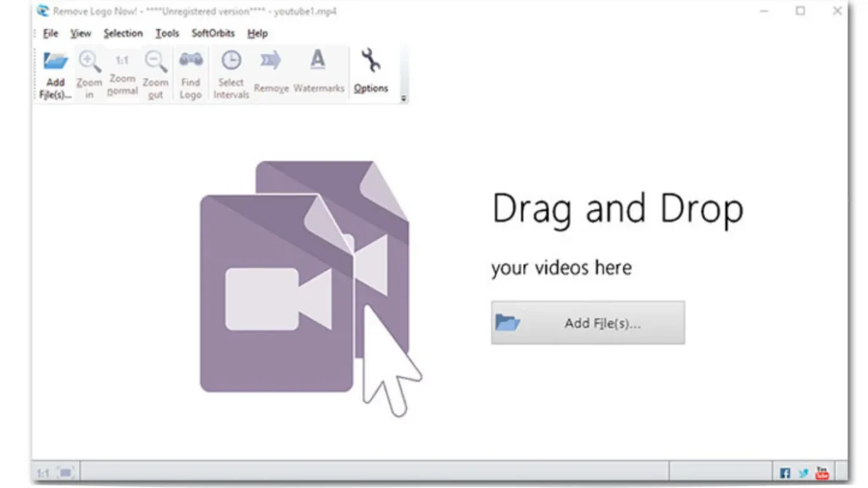Click Add File(s) toolbar folder icon
The height and width of the screenshot is (488, 868).
point(55,62)
